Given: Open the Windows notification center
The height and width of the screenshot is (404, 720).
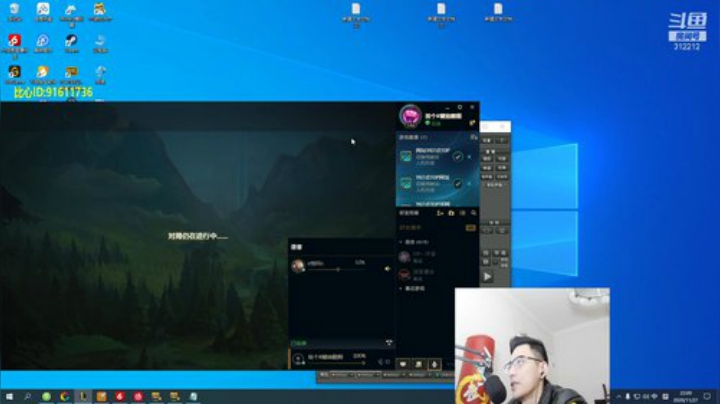Looking at the screenshot, I should [707, 396].
